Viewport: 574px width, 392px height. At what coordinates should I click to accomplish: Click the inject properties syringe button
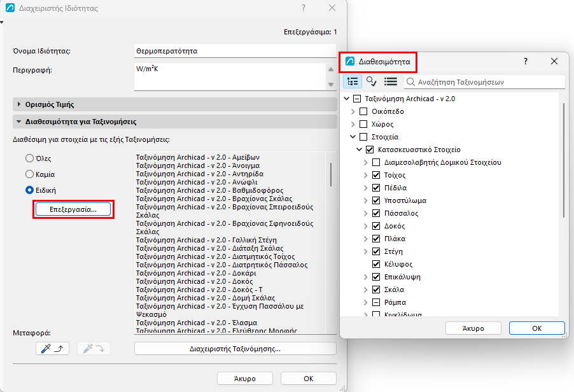94,349
